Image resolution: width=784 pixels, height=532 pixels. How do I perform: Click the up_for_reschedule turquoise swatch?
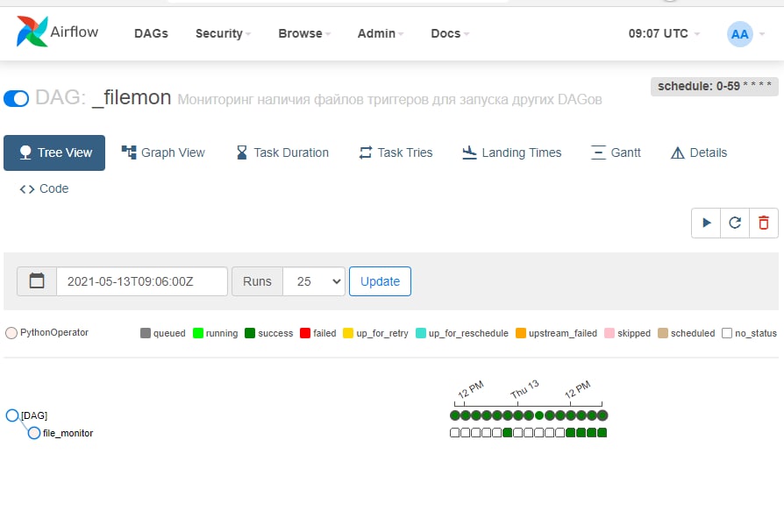pyautogui.click(x=421, y=333)
